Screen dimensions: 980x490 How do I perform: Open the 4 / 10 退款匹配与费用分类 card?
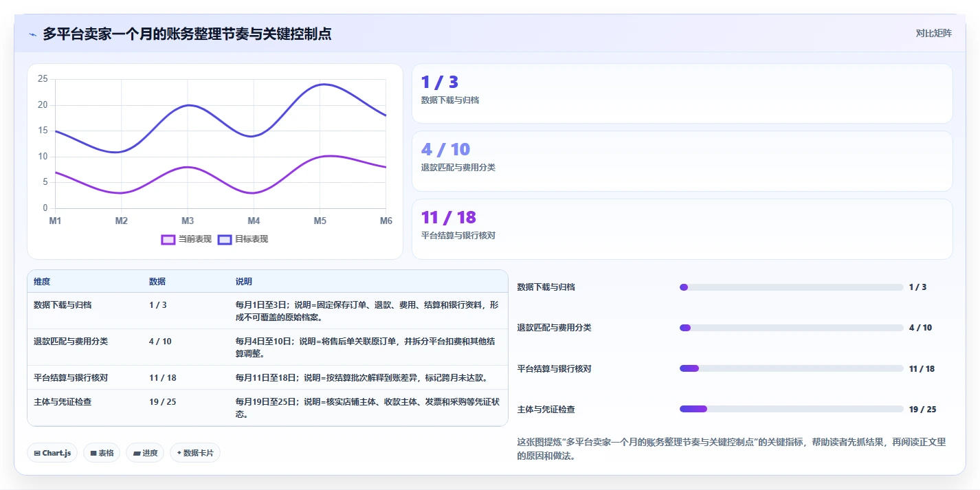pyautogui.click(x=682, y=161)
